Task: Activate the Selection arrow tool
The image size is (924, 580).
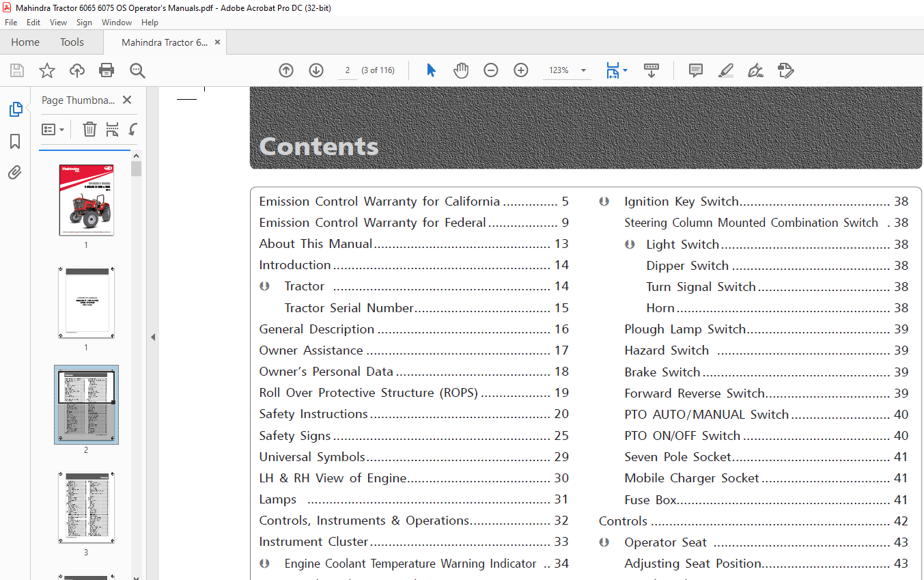Action: tap(431, 70)
